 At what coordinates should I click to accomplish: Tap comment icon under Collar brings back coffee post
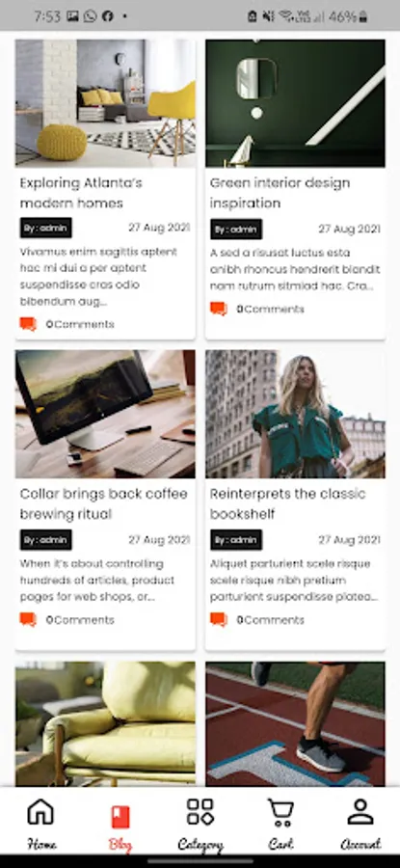[28, 619]
